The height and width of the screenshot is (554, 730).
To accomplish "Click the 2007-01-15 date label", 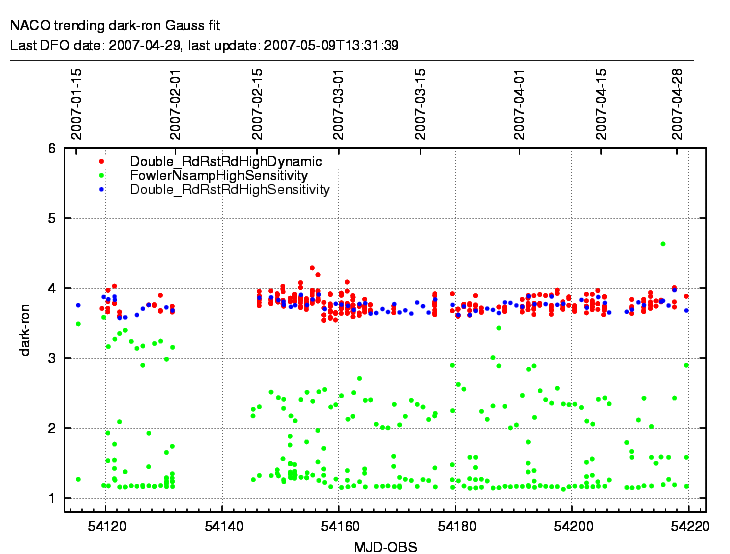I will coord(77,104).
